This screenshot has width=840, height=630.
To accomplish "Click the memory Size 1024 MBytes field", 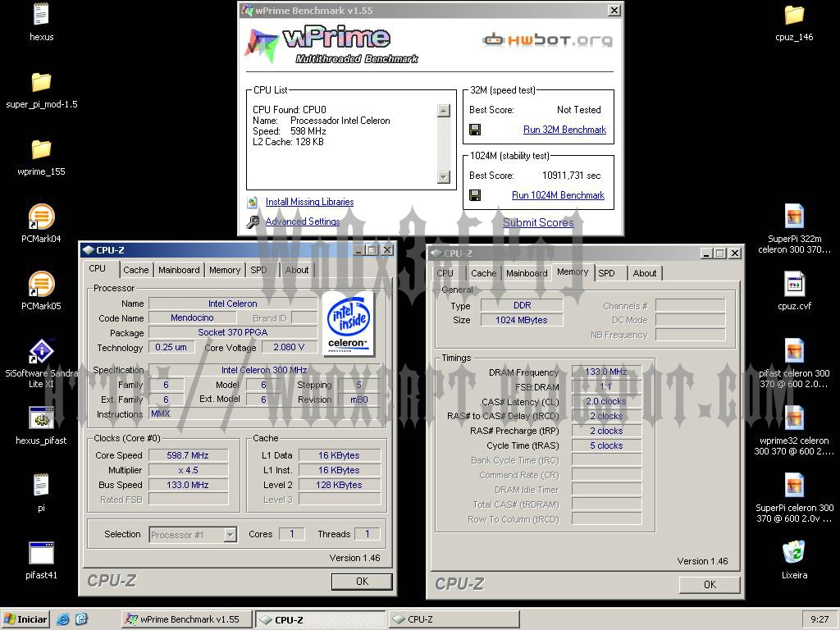I will 522,321.
